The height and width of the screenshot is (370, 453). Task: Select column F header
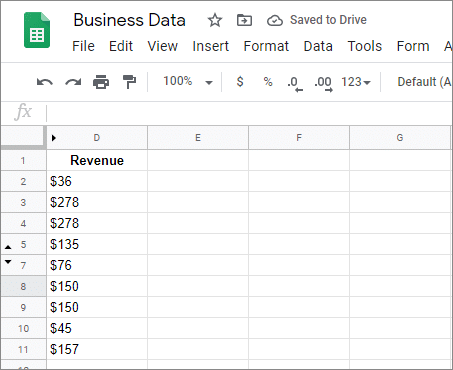click(299, 138)
